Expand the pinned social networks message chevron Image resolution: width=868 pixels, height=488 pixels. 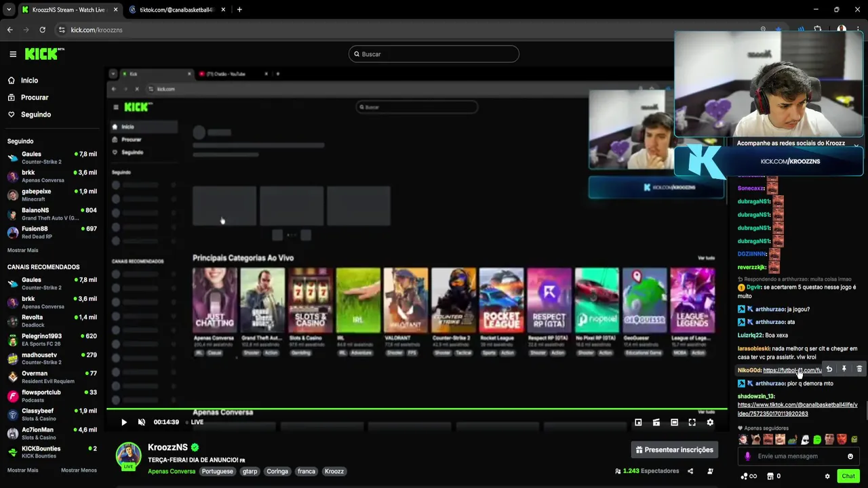(x=856, y=144)
